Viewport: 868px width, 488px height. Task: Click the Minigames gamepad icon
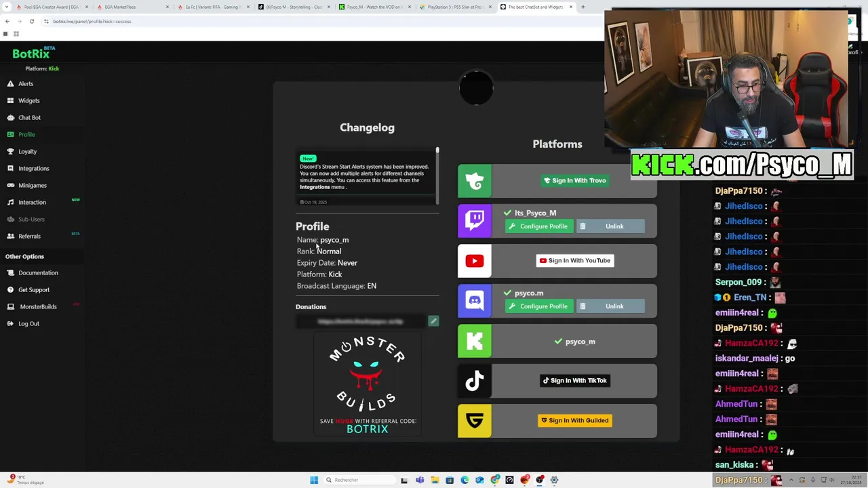point(11,185)
